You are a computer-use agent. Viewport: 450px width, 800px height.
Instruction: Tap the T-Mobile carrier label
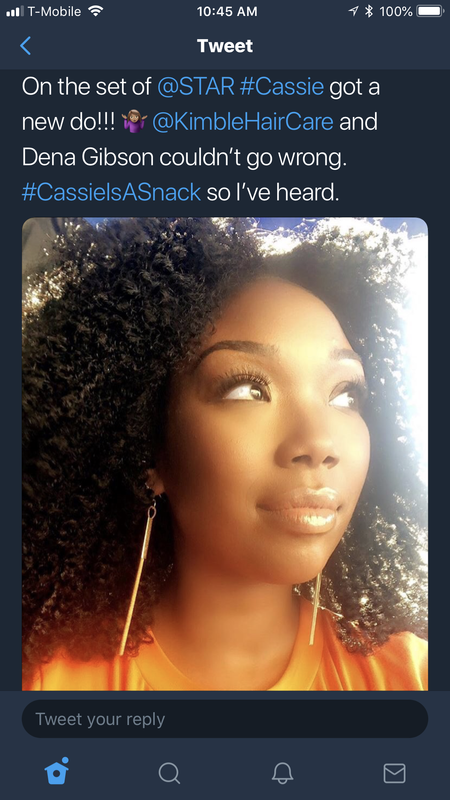point(54,11)
